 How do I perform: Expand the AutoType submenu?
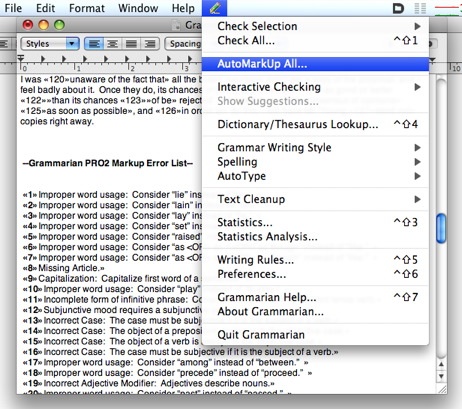[315, 176]
